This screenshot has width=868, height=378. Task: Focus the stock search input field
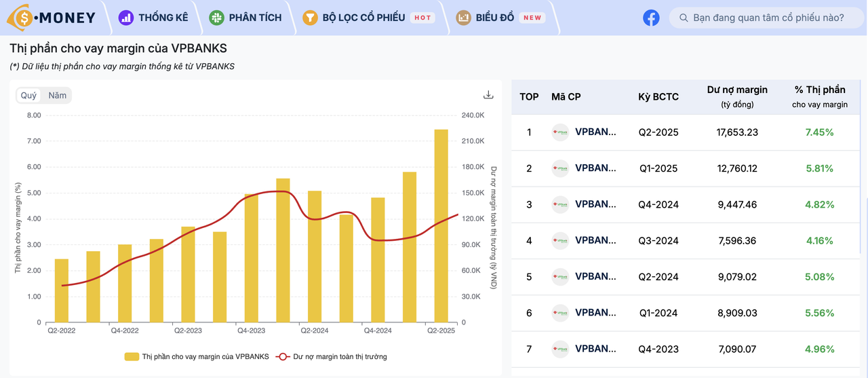(766, 18)
